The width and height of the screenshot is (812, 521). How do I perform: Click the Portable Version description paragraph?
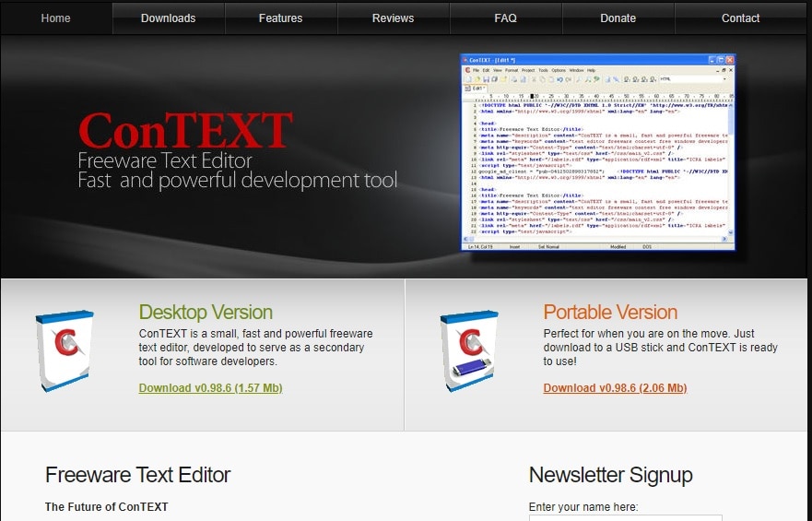coord(660,348)
